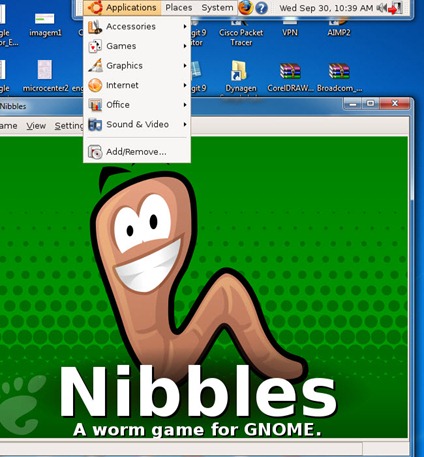Open the Internet menu category
The image size is (424, 457).
[x=137, y=85]
